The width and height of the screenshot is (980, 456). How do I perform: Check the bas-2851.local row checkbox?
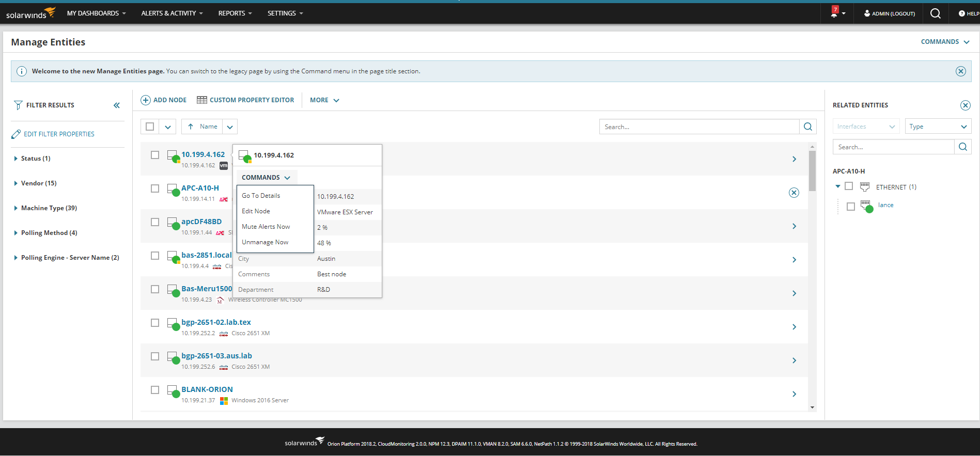point(155,256)
